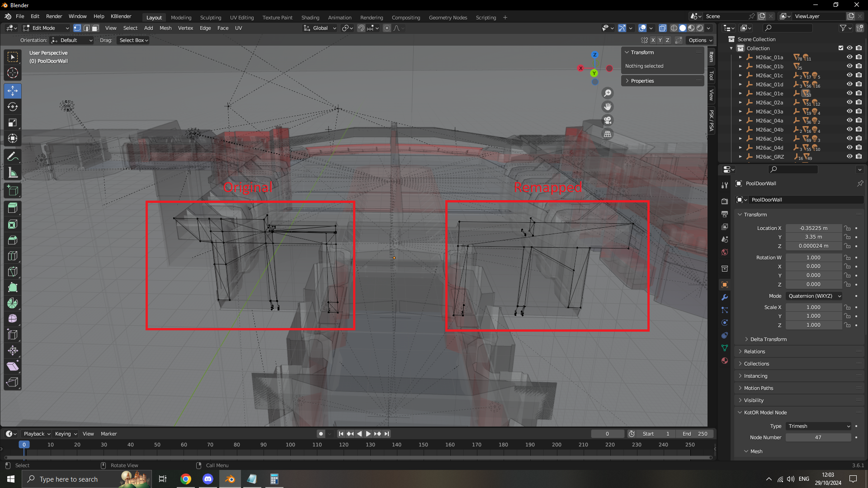Select the Rip Region tool
This screenshot has height=488, width=868.
tap(13, 382)
